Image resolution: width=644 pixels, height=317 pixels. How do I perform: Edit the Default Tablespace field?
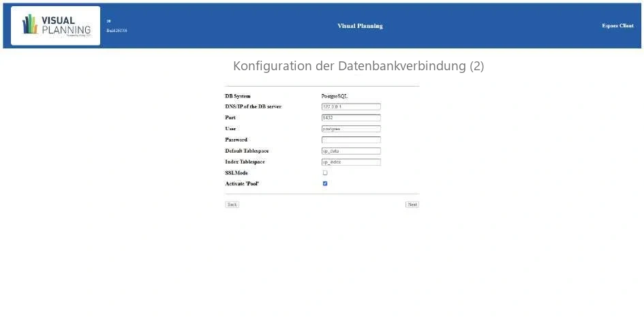[x=351, y=151]
